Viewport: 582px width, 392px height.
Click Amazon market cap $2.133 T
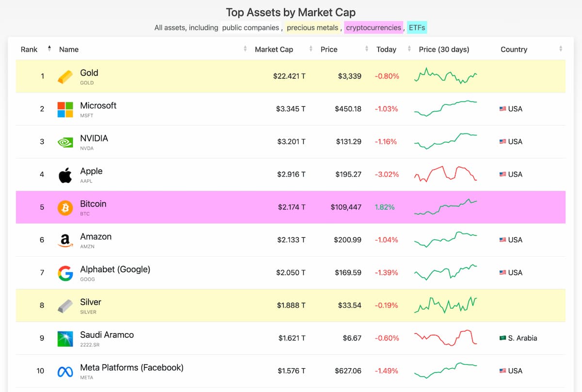pyautogui.click(x=291, y=240)
